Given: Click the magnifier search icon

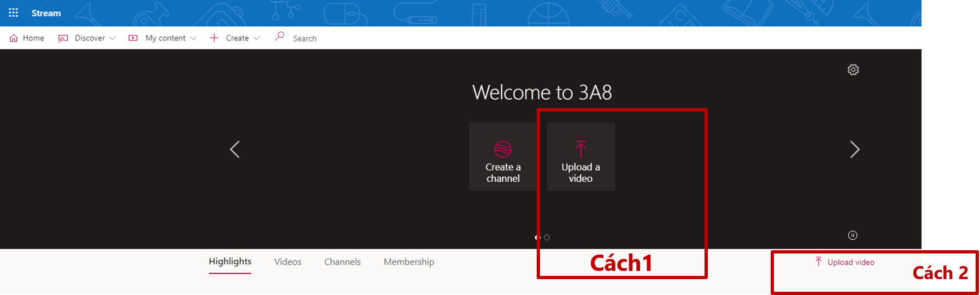Looking at the screenshot, I should [280, 37].
